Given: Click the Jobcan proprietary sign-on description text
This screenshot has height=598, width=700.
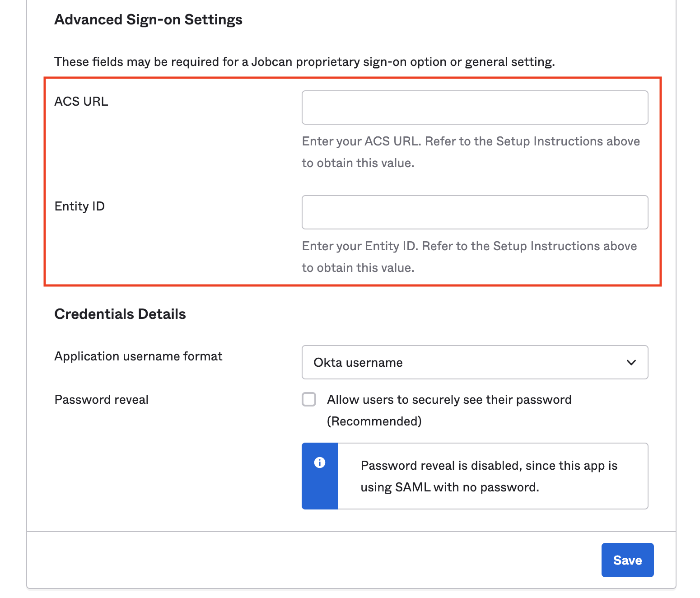Looking at the screenshot, I should (304, 62).
